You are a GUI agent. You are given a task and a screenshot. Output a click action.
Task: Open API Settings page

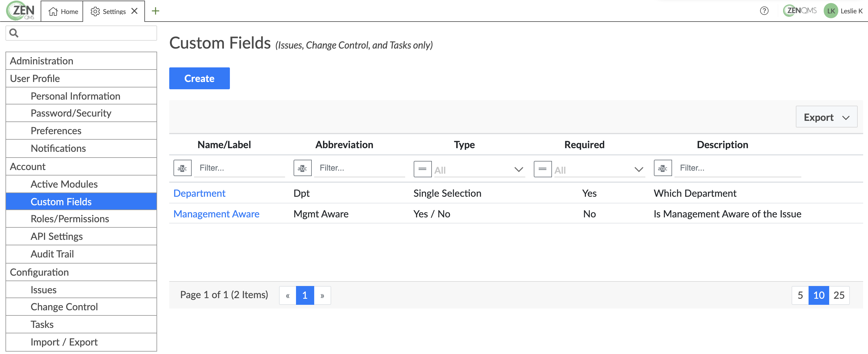(81, 236)
